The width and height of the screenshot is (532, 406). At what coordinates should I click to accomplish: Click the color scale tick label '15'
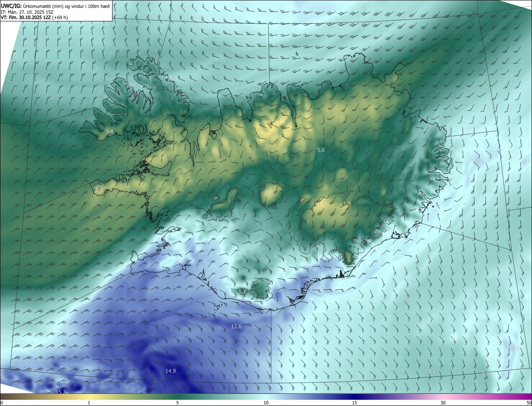pos(355,403)
